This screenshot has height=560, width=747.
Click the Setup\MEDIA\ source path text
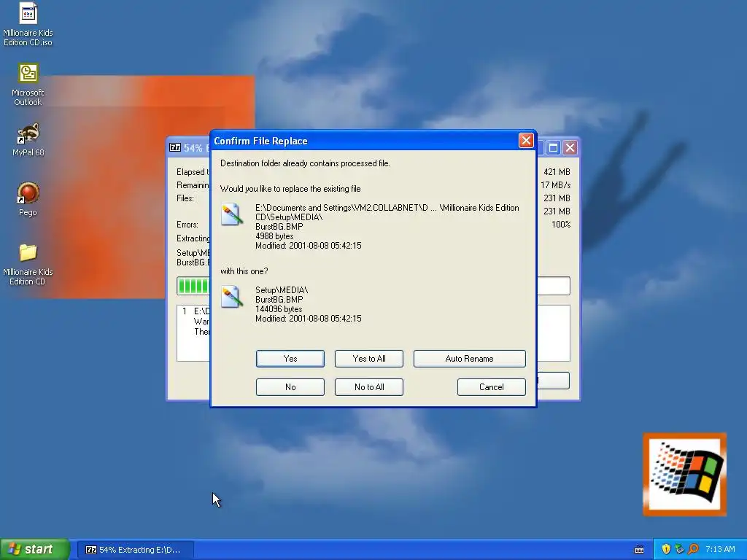coord(282,290)
